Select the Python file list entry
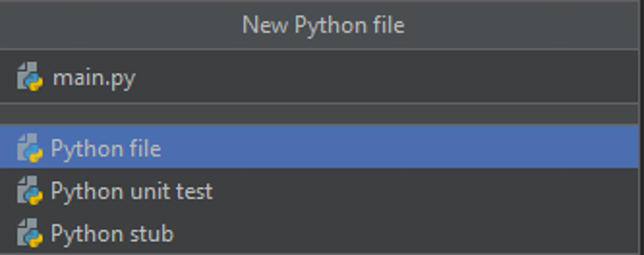 (319, 147)
